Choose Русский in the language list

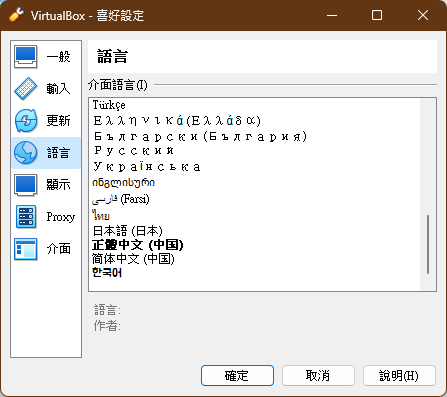tap(134, 151)
